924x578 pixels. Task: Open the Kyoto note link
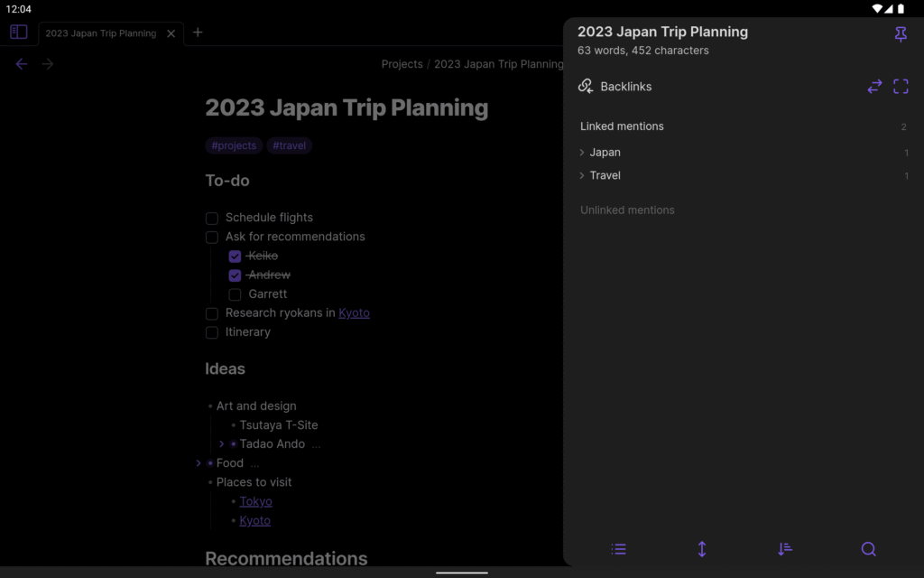(x=354, y=312)
